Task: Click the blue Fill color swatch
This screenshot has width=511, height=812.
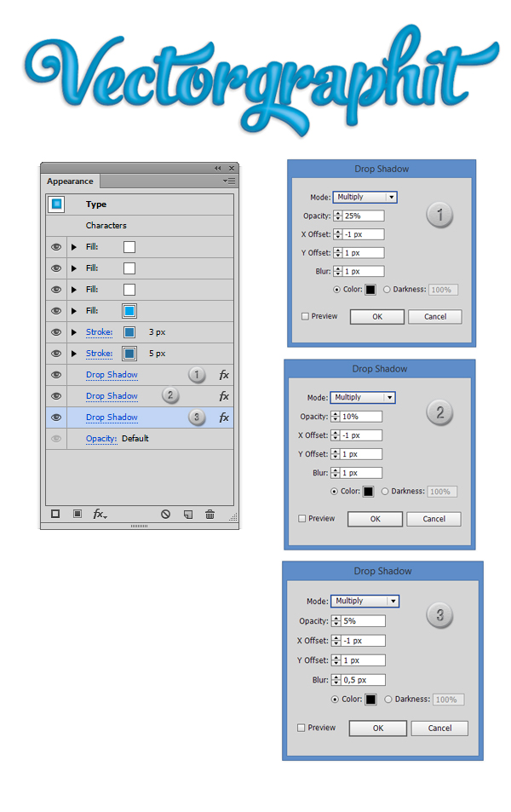Action: tap(129, 311)
